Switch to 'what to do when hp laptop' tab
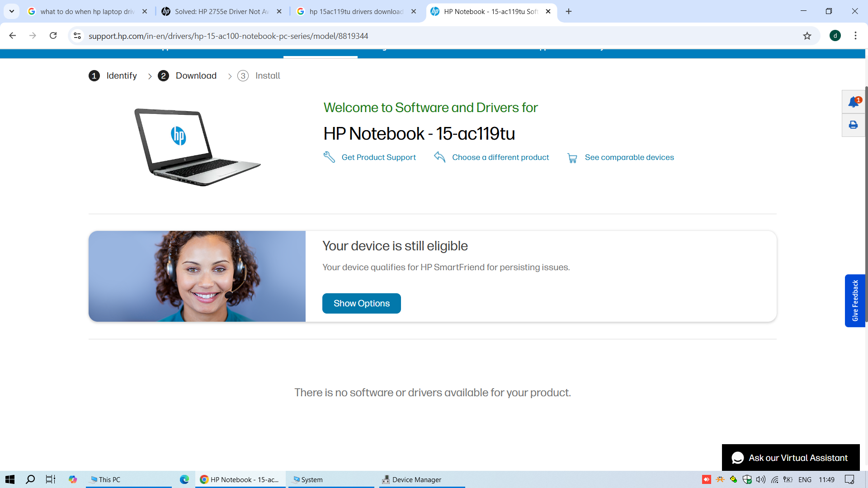The image size is (868, 488). pyautogui.click(x=88, y=11)
